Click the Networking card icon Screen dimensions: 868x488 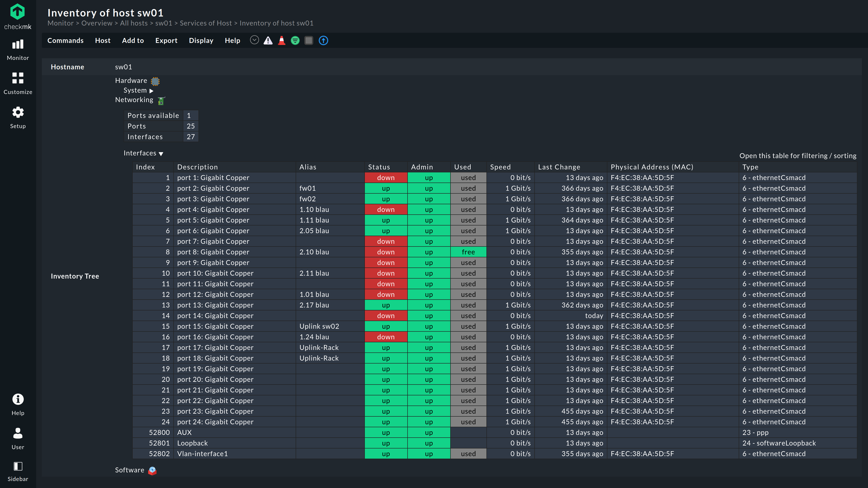click(161, 101)
